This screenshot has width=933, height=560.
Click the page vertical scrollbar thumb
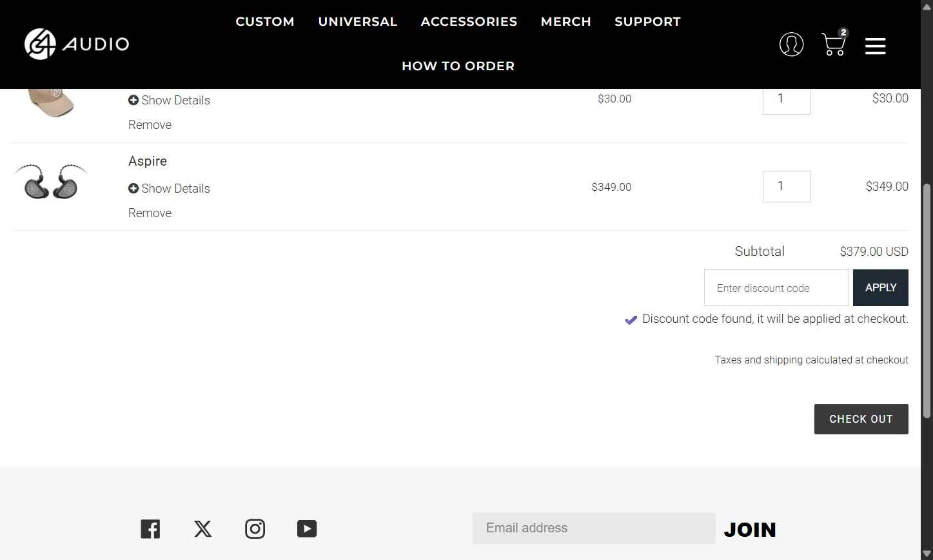click(927, 301)
